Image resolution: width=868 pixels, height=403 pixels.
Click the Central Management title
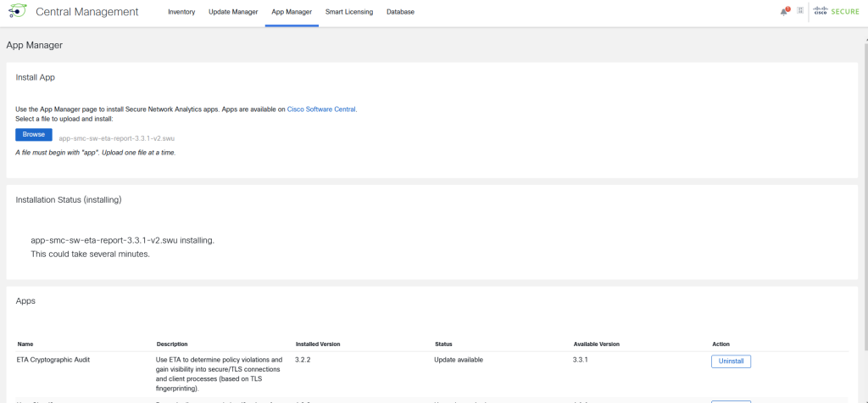87,12
